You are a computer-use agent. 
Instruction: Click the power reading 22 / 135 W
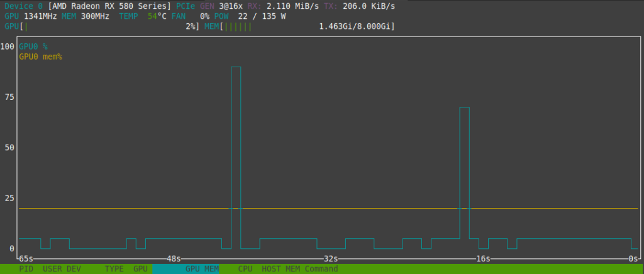click(x=262, y=16)
